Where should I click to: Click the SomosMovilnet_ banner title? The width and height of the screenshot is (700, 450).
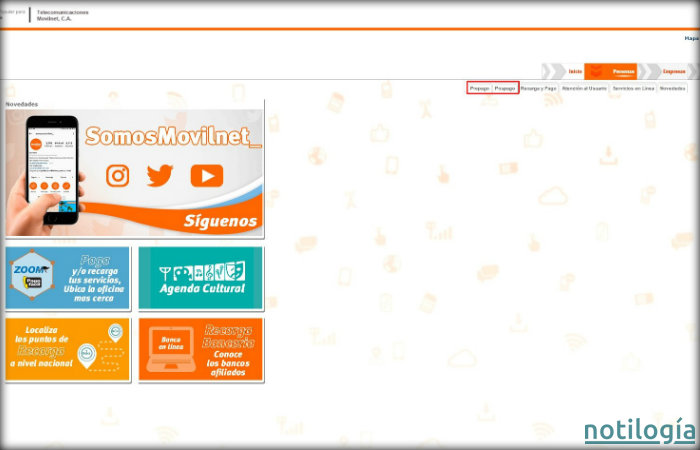(x=173, y=136)
